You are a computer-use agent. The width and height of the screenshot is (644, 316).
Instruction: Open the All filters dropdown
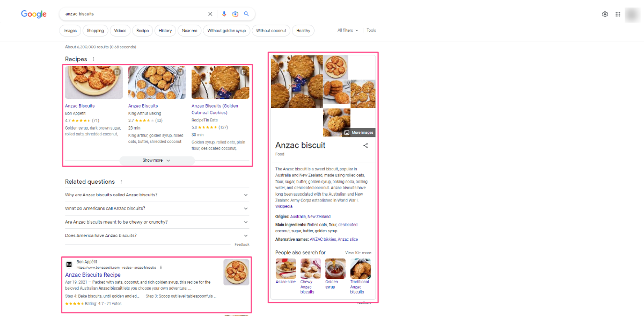[348, 31]
